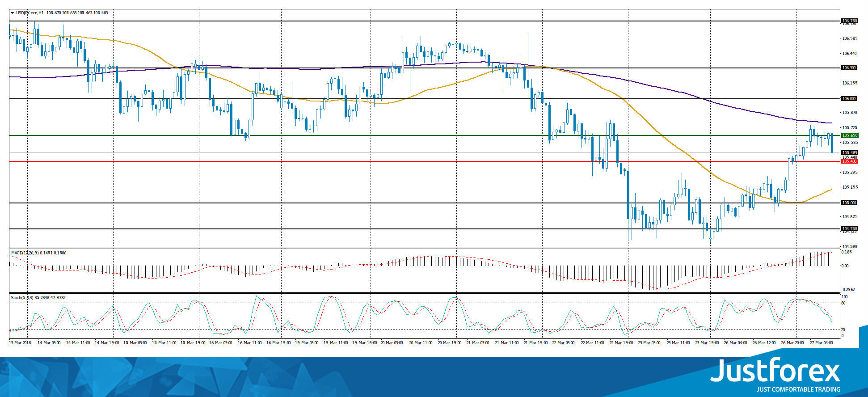Screen dimensions: 868x397
Task: Click the JUST COMFORTABLE TRADING tagline
Action: click(798, 389)
